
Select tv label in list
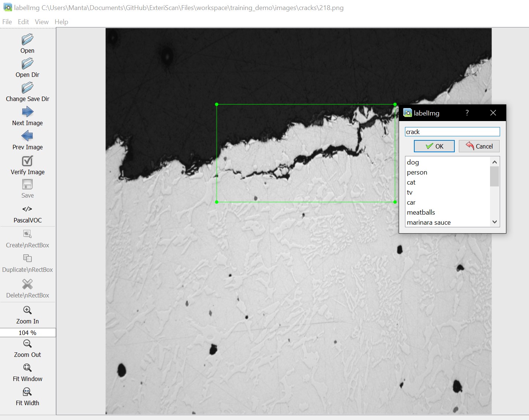pyautogui.click(x=448, y=192)
